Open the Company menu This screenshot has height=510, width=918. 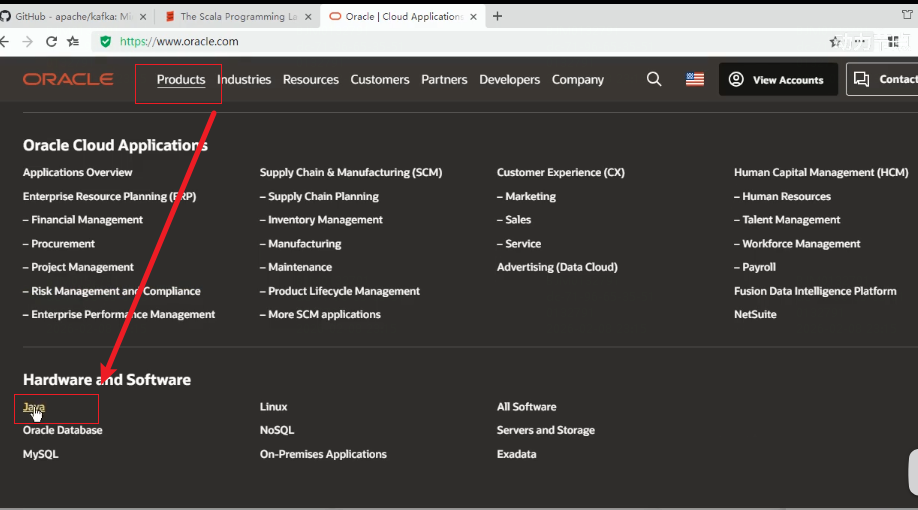click(x=578, y=80)
